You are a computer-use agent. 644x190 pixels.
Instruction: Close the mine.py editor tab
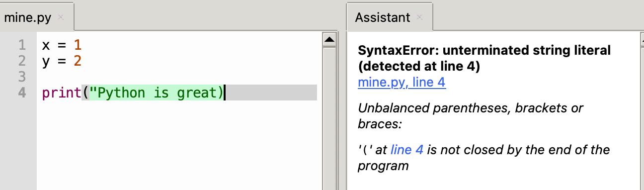tap(61, 17)
